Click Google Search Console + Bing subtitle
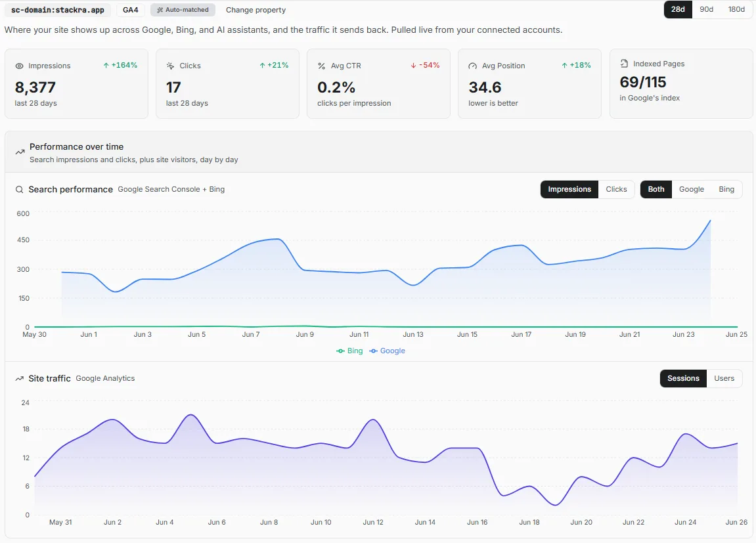The image size is (756, 543). (171, 189)
